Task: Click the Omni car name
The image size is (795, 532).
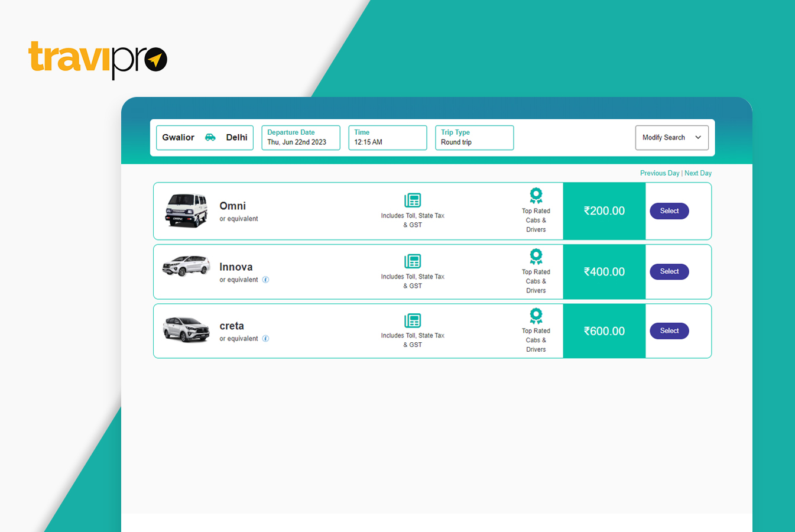Action: point(233,206)
